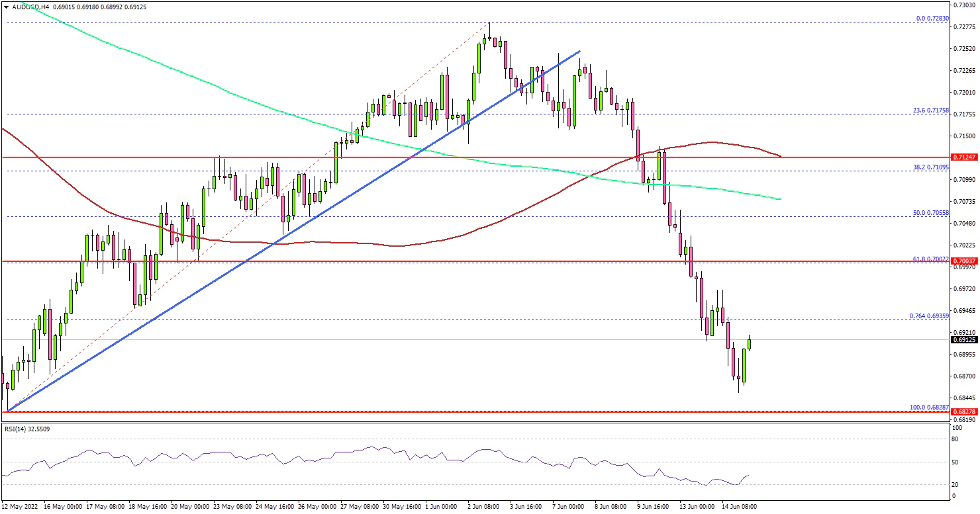Click the red 0.70037 price level tag
The width and height of the screenshot is (980, 514).
tap(965, 261)
